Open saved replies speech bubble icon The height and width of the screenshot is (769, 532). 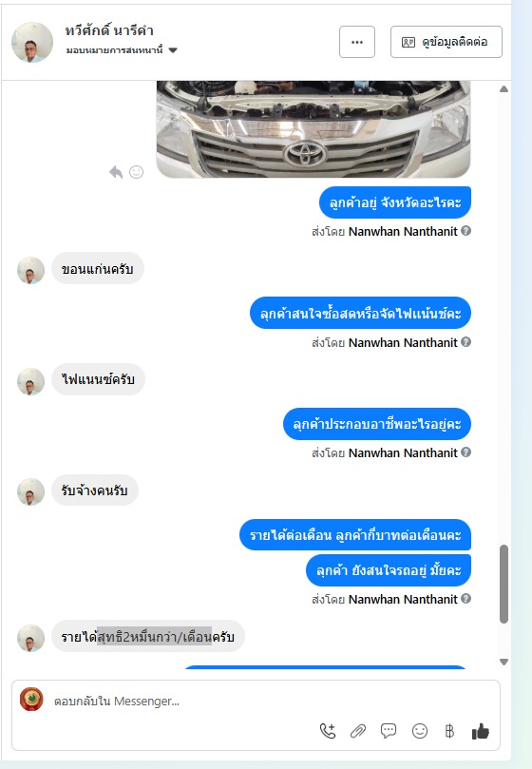[389, 731]
